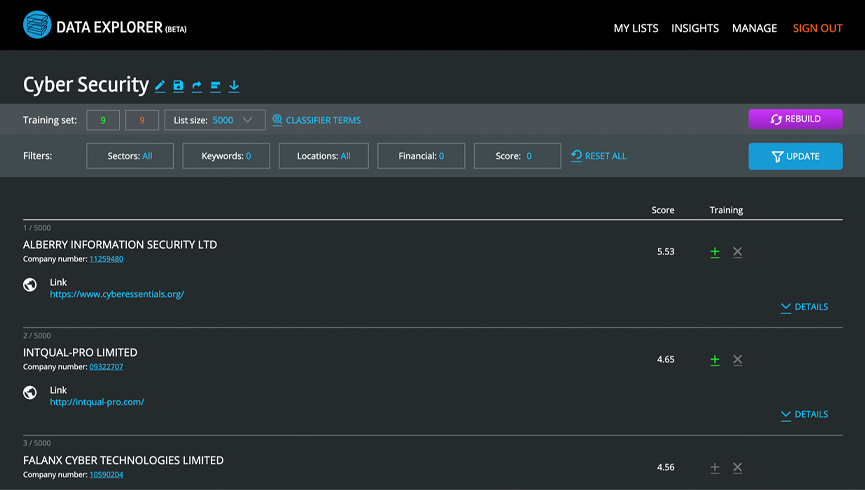The width and height of the screenshot is (865, 490).
Task: Open company number 09322707
Action: (x=106, y=366)
